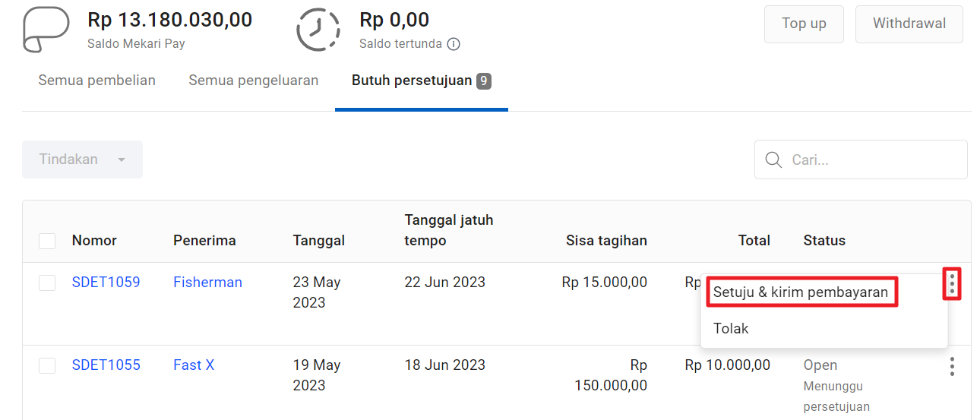
Task: Open the Fisherman recipient link
Action: coord(207,282)
